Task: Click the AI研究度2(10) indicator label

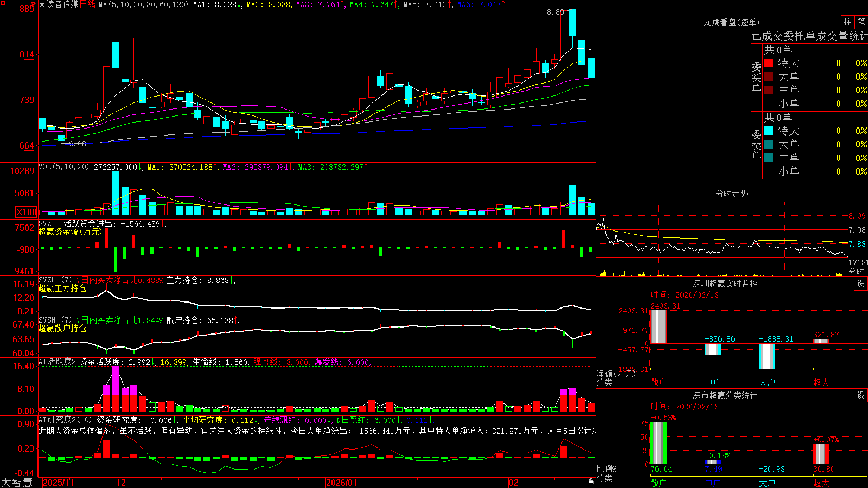Action: (65, 420)
